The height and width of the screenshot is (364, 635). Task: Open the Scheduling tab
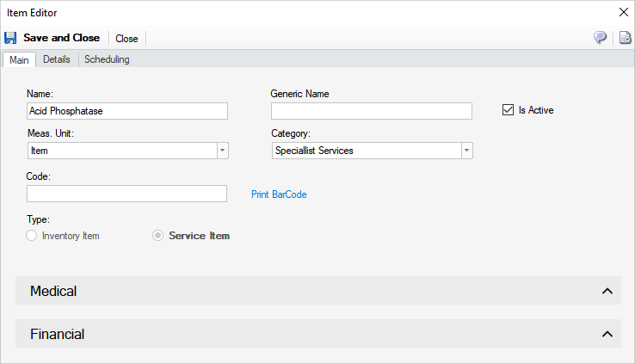[x=107, y=59]
